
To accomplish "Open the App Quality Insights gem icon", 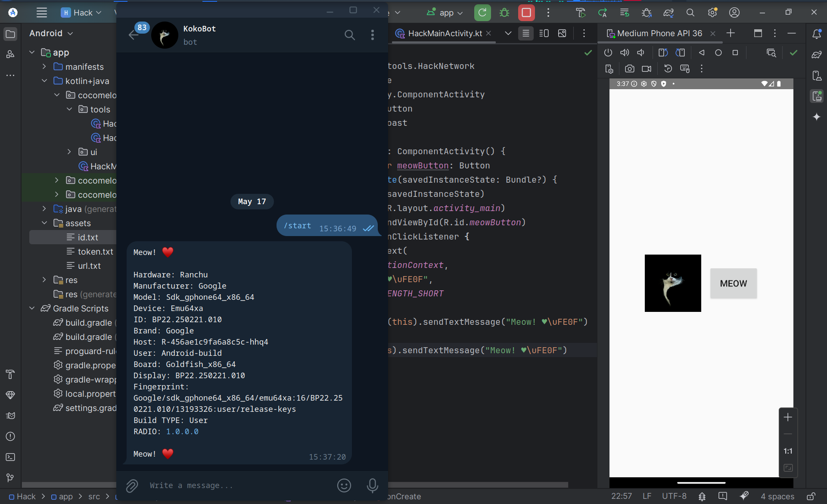I will tap(10, 395).
